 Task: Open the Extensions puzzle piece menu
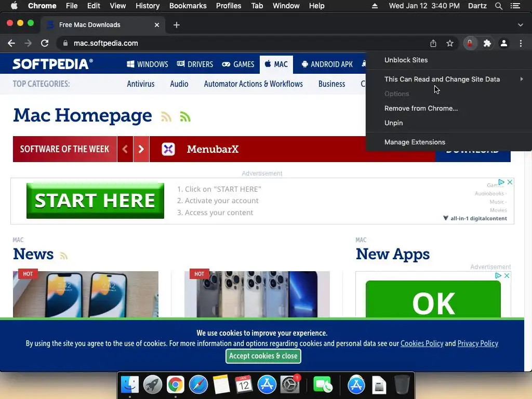(x=487, y=43)
